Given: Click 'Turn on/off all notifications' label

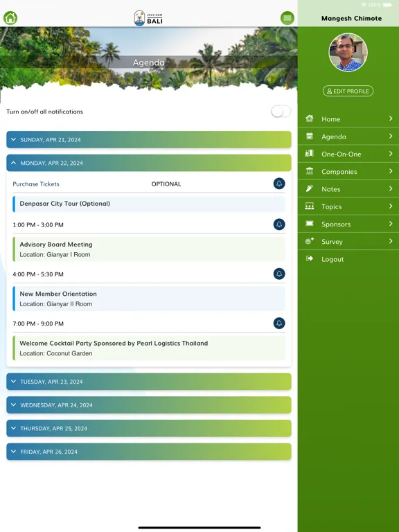Looking at the screenshot, I should tap(44, 112).
